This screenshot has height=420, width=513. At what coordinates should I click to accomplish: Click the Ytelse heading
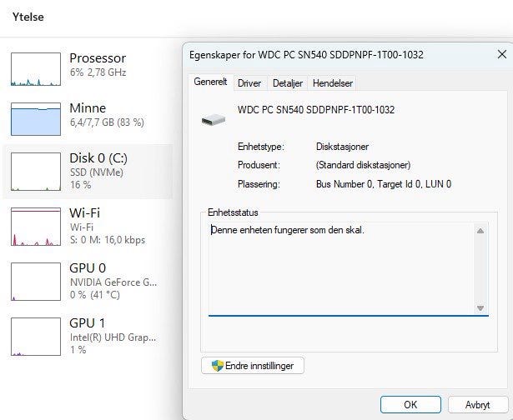click(28, 17)
